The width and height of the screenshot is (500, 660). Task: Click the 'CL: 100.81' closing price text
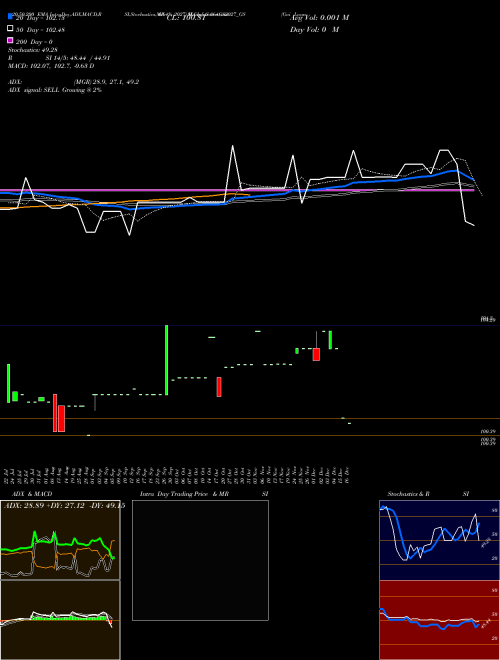(186, 18)
